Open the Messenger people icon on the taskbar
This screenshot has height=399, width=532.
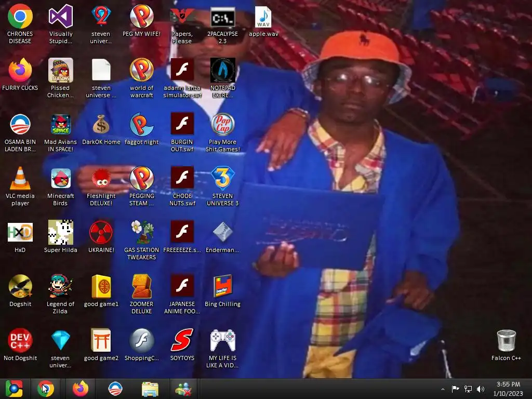pyautogui.click(x=183, y=389)
